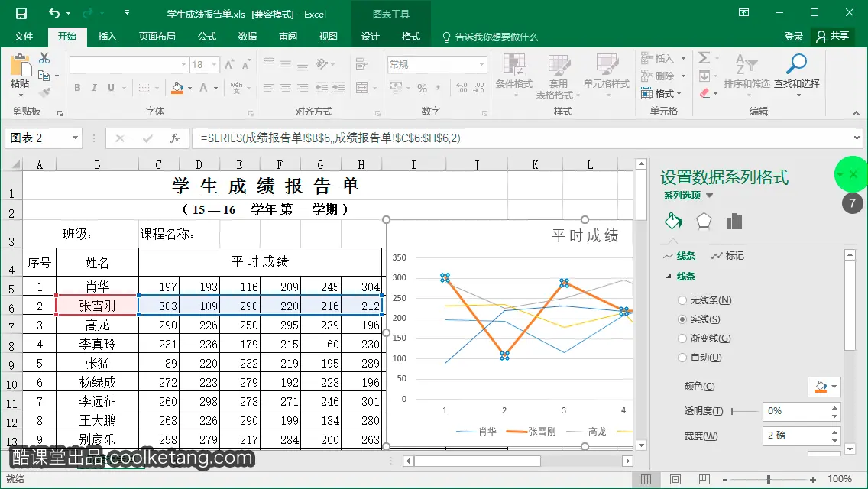Select Automatic (自动) line option
The width and height of the screenshot is (868, 489).
click(700, 358)
